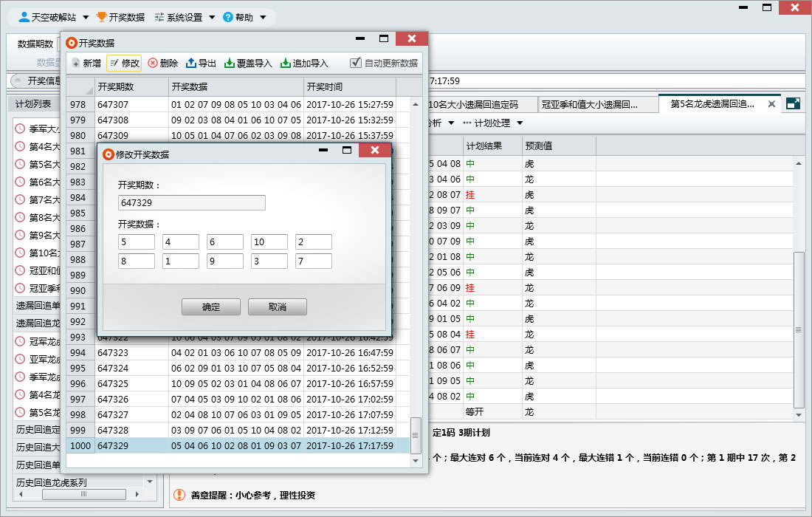This screenshot has height=517, width=812.
Task: Close the 第5名龙虎遗漏回追 tab
Action: [771, 104]
